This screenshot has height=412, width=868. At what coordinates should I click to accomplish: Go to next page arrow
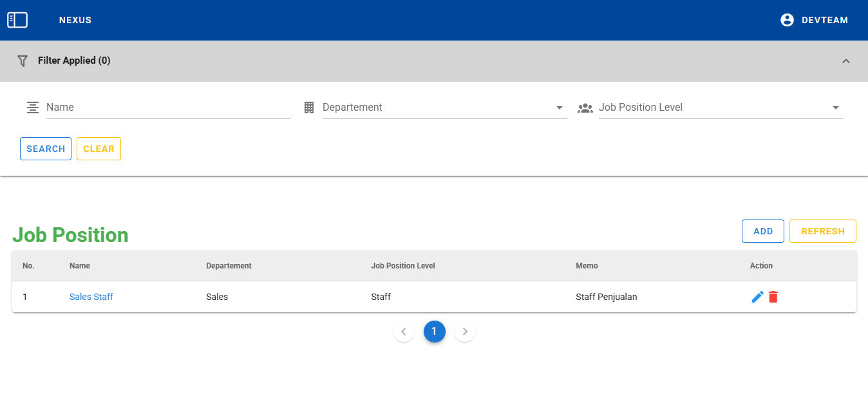point(465,332)
